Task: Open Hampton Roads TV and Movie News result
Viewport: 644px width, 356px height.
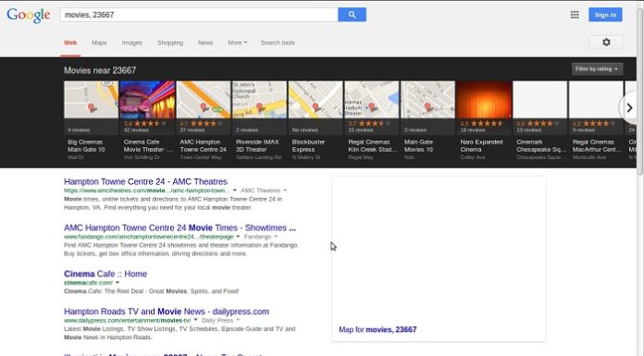Action: [x=167, y=312]
